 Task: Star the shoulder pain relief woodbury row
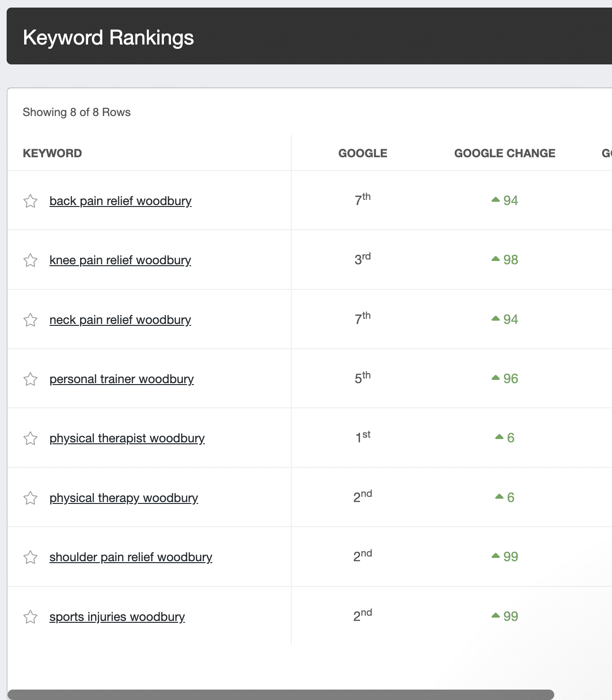[x=30, y=557]
